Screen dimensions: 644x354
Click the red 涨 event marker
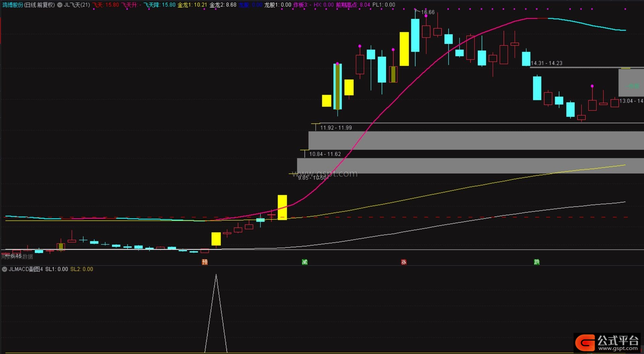(404, 262)
